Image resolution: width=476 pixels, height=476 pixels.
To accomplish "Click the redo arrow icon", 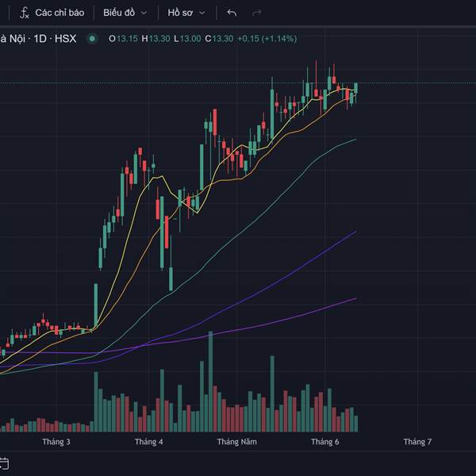I will point(257,13).
